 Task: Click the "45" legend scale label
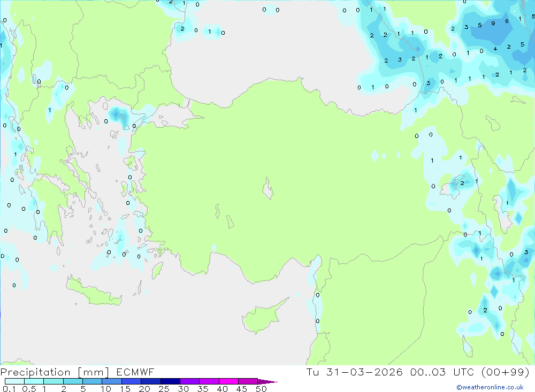pos(242,389)
